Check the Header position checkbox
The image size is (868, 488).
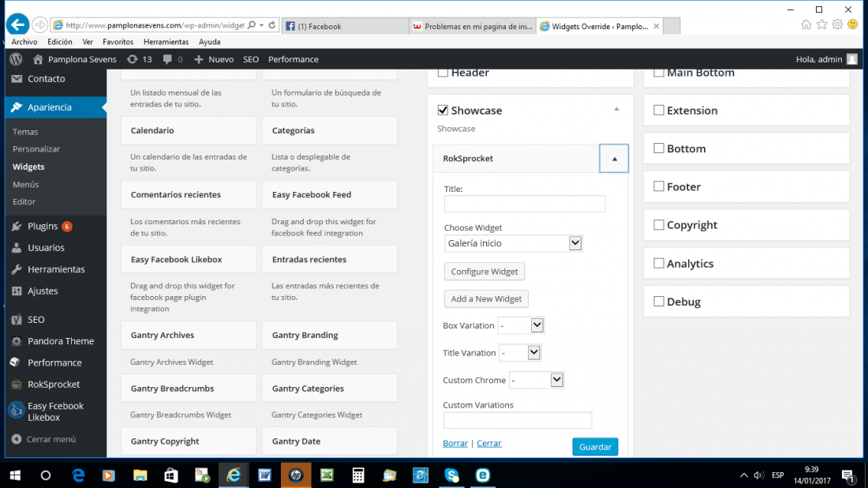[443, 73]
